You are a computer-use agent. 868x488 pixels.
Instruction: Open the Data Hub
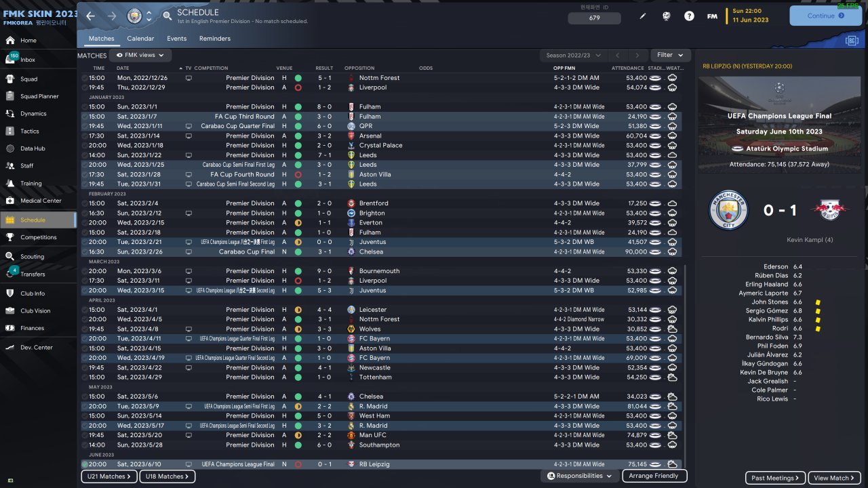[x=38, y=148]
